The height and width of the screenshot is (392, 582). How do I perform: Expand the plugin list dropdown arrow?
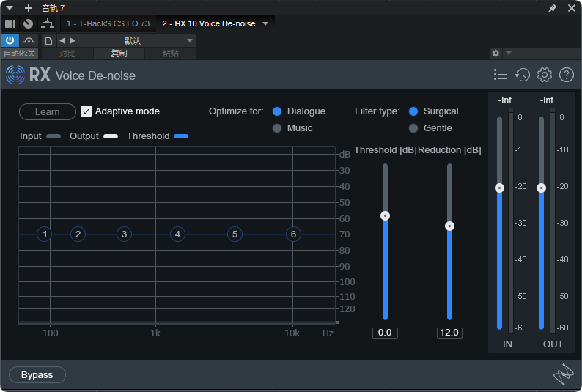[x=265, y=23]
